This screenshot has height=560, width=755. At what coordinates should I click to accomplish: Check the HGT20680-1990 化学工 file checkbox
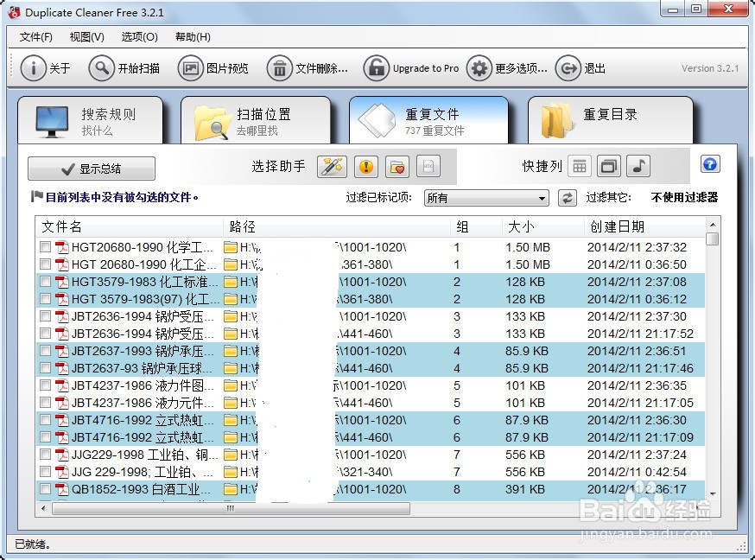tap(45, 247)
